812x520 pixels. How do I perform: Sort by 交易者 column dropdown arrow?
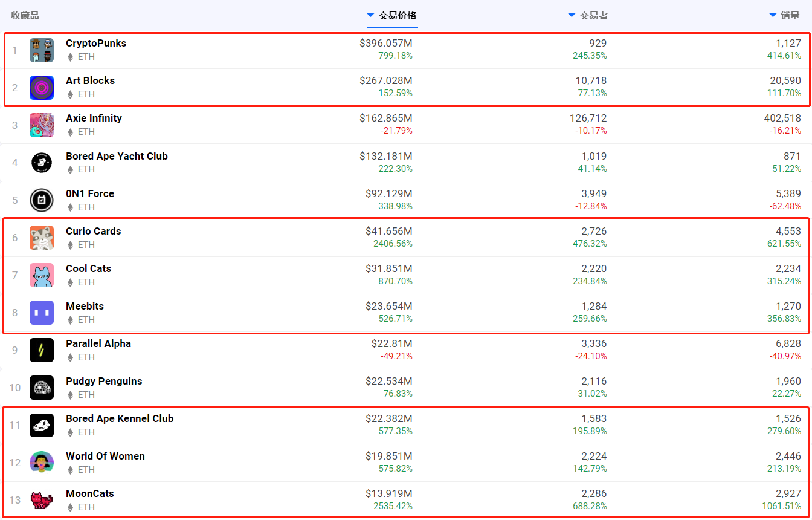click(572, 15)
